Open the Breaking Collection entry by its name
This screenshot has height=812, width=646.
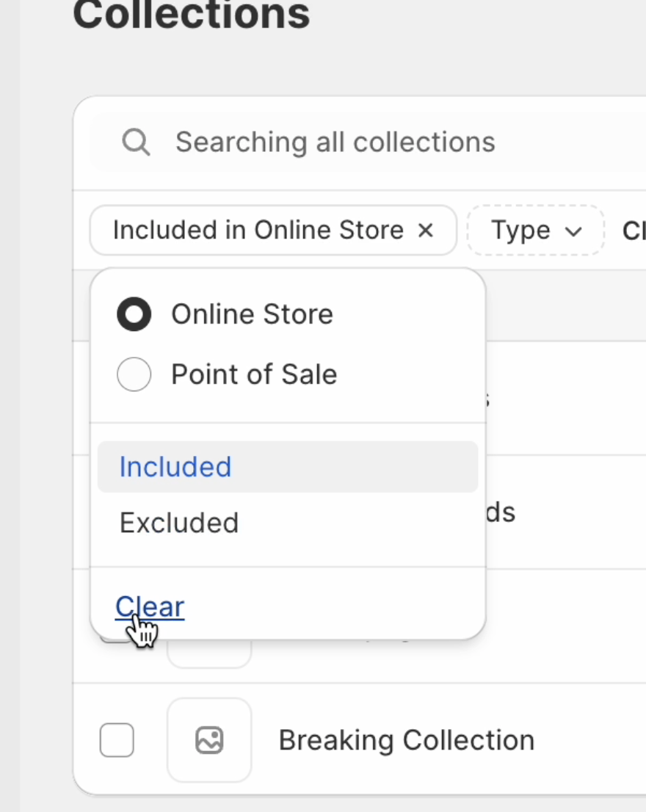pos(406,740)
